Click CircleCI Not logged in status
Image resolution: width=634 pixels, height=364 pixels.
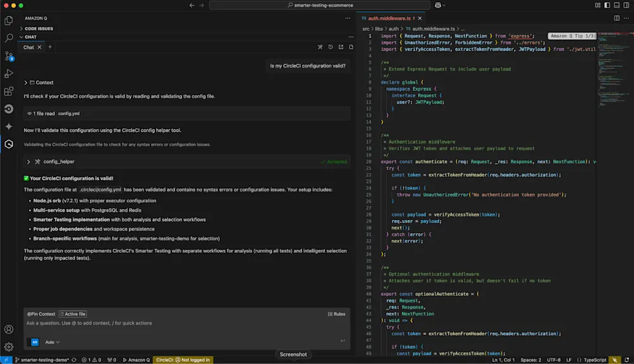(183, 360)
